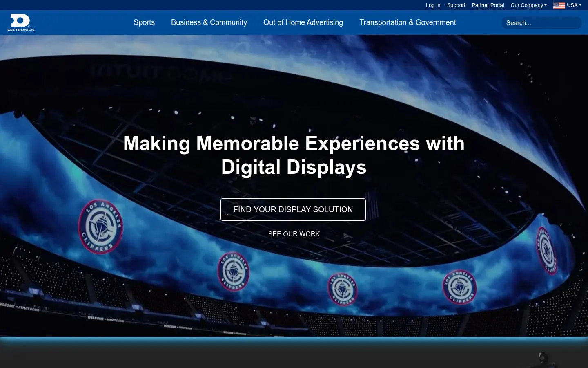Image resolution: width=588 pixels, height=368 pixels.
Task: Focus the Search input field
Action: click(x=541, y=23)
